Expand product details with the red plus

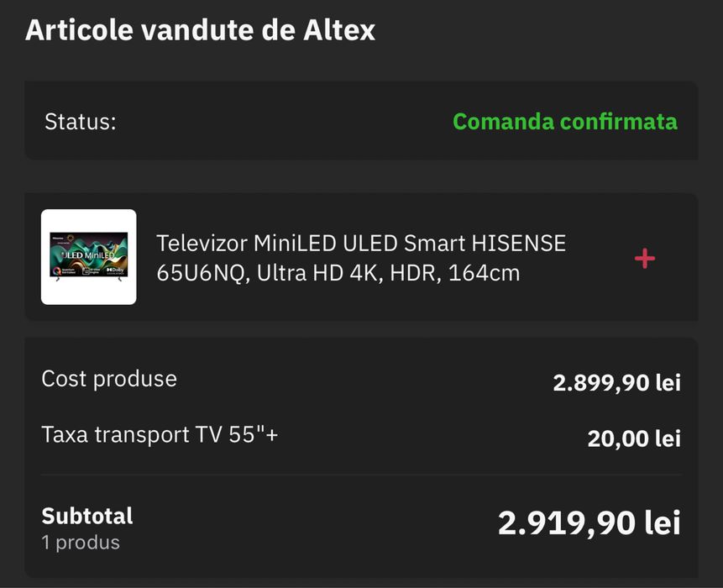[x=644, y=258]
